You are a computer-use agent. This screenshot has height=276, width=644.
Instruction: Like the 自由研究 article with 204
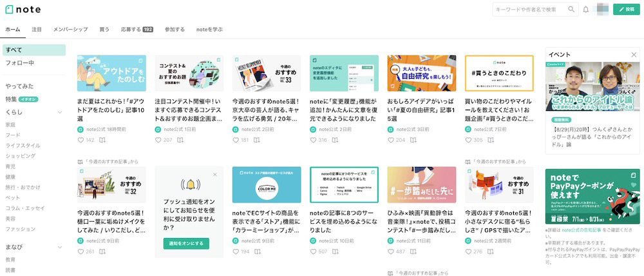[391, 140]
